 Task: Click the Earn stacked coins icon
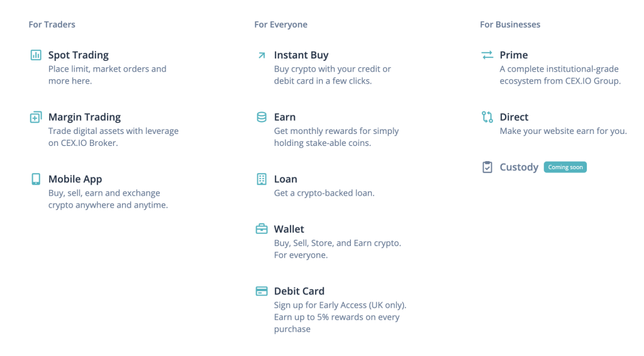coord(262,117)
